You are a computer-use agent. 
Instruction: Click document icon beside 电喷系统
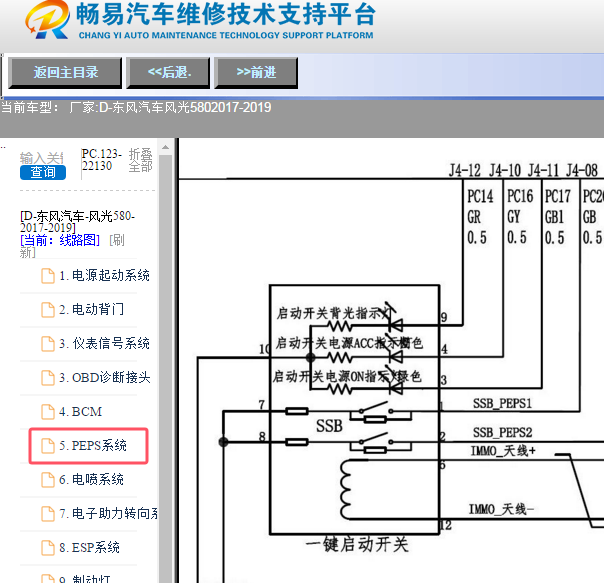point(48,479)
